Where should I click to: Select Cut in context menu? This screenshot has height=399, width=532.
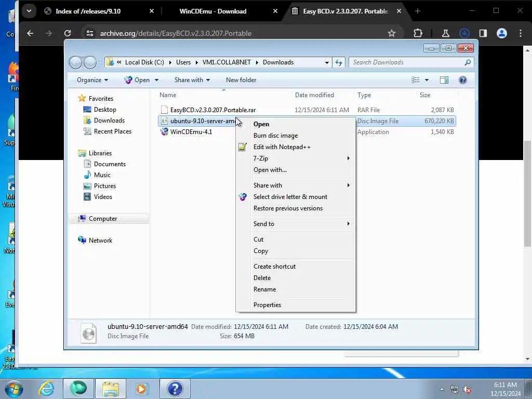coord(258,240)
